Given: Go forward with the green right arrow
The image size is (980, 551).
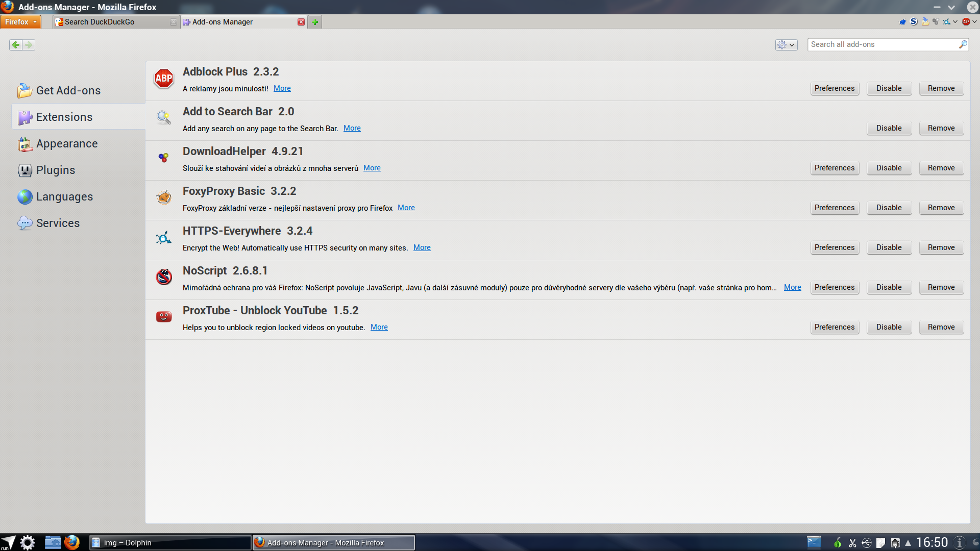Looking at the screenshot, I should pyautogui.click(x=29, y=45).
